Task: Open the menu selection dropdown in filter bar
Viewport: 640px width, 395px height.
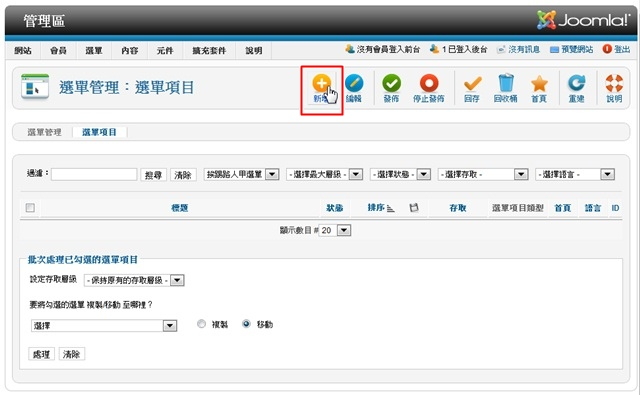Action: tap(241, 174)
